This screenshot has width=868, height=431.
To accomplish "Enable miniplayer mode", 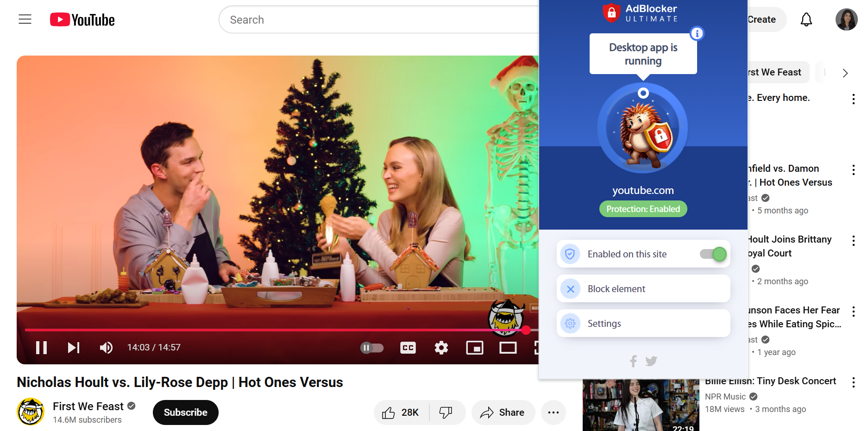I will click(x=475, y=348).
